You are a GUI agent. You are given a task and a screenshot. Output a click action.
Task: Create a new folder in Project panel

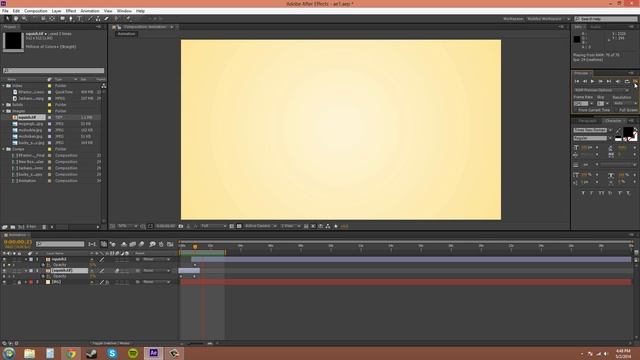(13, 227)
